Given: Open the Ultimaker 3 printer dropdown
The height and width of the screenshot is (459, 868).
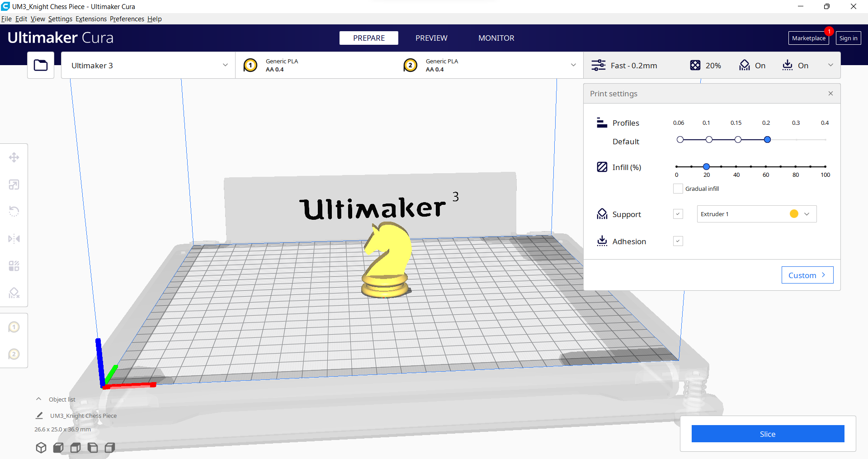Looking at the screenshot, I should pos(148,65).
